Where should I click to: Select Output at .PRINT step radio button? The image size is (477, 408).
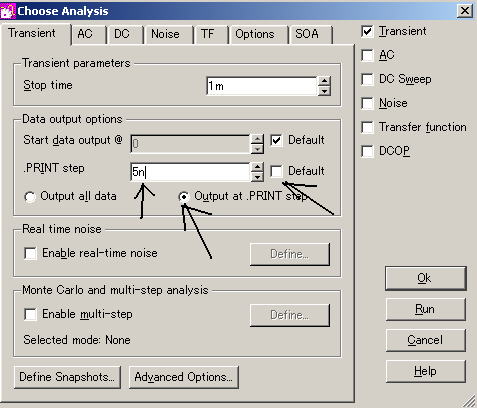[x=184, y=197]
